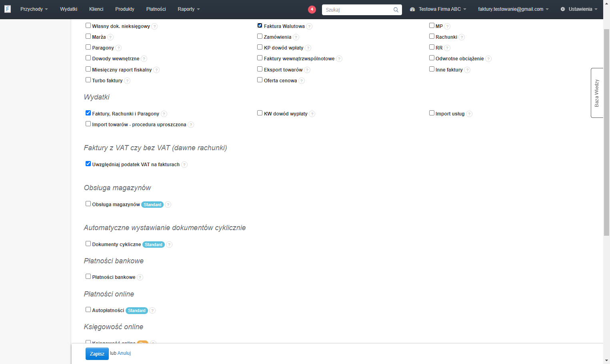Tick the KW dowód wypłaty checkbox
Image resolution: width=610 pixels, height=364 pixels.
pyautogui.click(x=260, y=113)
